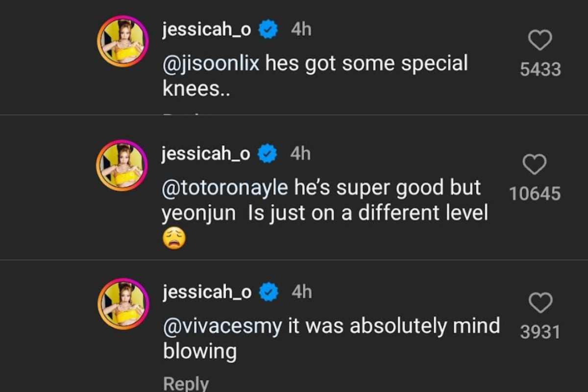The height and width of the screenshot is (392, 588).
Task: Tap jessicah_o username above the @vivacesmy reply
Action: click(206, 293)
